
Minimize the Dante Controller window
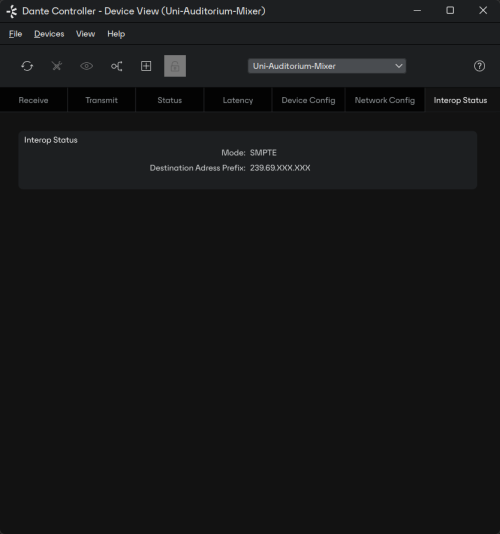[x=417, y=11]
